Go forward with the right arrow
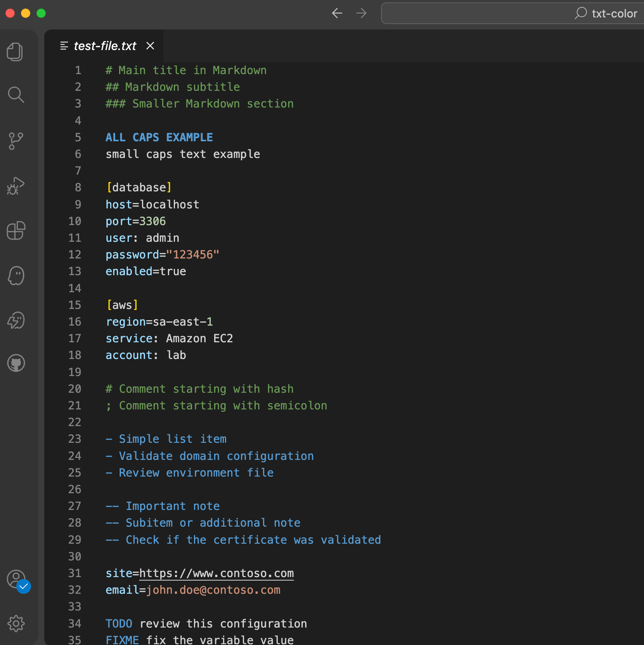Screen dimensions: 644x645 point(361,13)
